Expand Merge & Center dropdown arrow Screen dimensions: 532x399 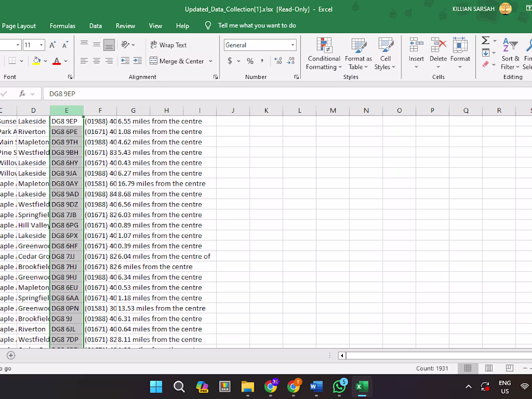pos(211,61)
